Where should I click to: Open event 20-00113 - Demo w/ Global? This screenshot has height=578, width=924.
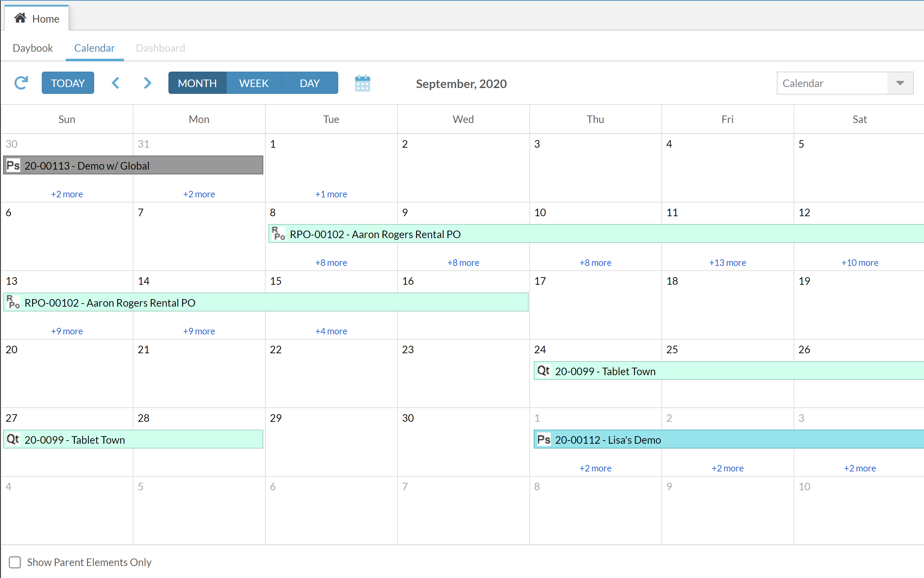click(x=133, y=165)
